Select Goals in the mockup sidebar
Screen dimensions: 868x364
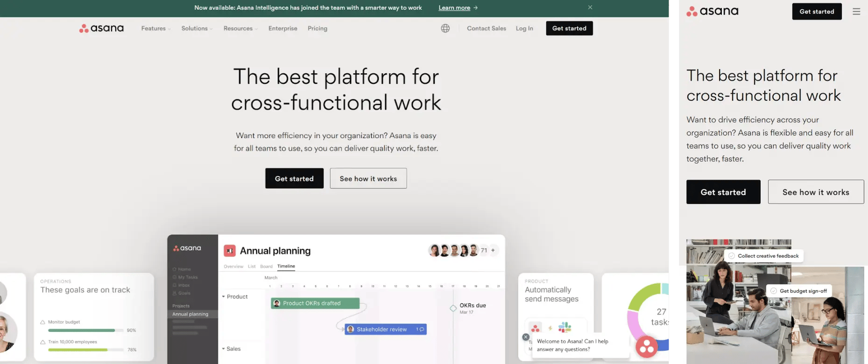[181, 293]
